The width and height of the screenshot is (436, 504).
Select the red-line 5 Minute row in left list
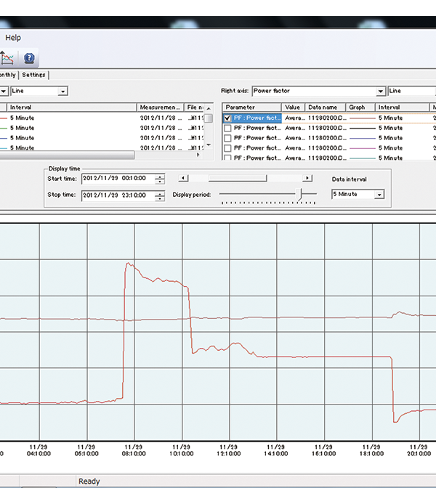pyautogui.click(x=102, y=118)
